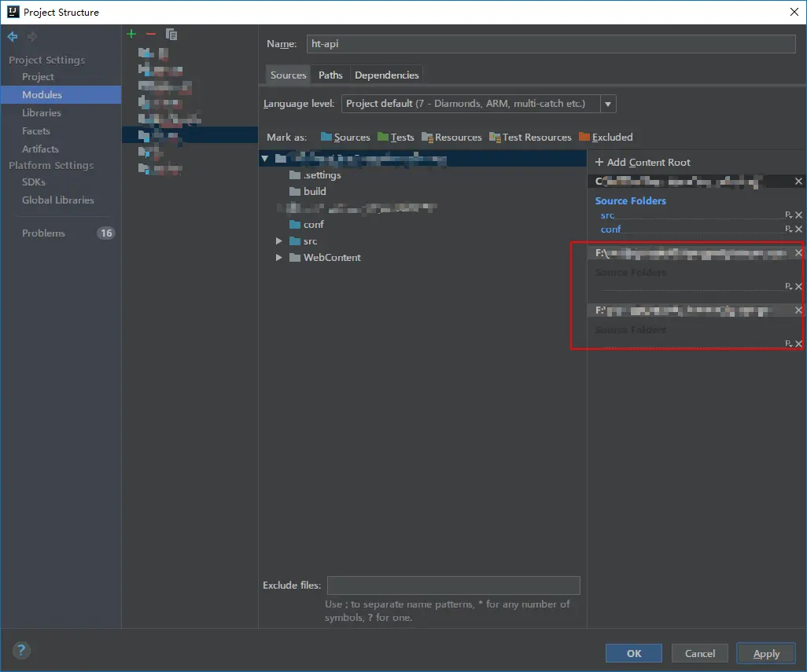Viewport: 807px width, 672px height.
Task: Mark the folder as Excluded
Action: coord(606,138)
